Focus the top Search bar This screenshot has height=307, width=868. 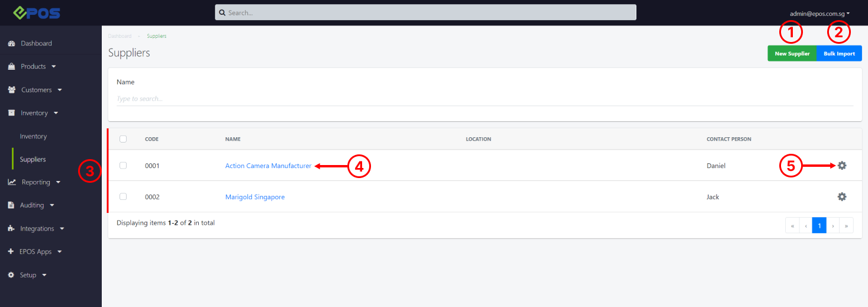[425, 12]
